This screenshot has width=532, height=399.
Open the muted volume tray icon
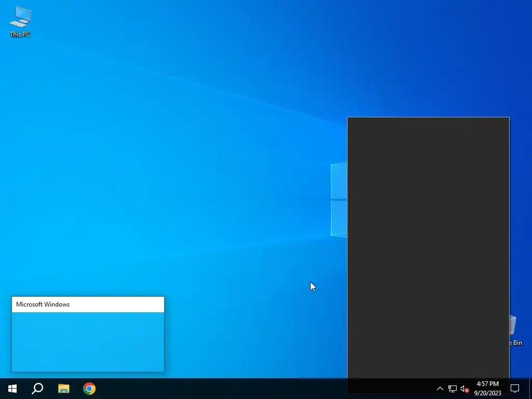coord(464,389)
